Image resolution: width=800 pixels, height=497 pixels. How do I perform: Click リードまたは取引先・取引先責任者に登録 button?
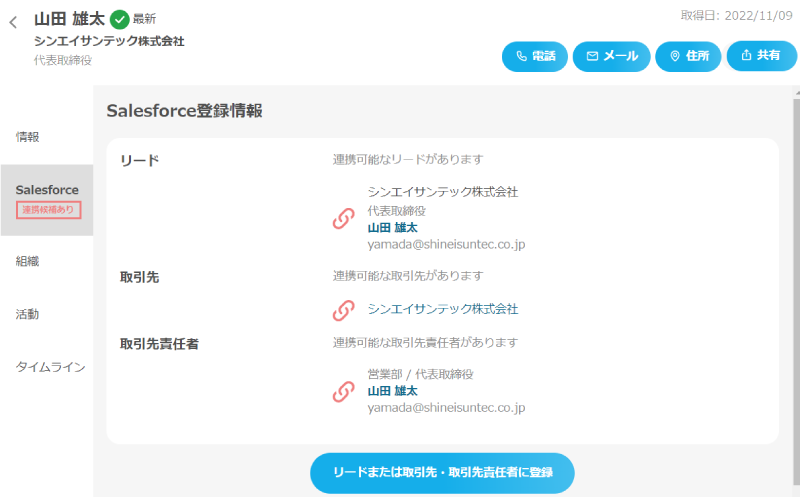[442, 472]
